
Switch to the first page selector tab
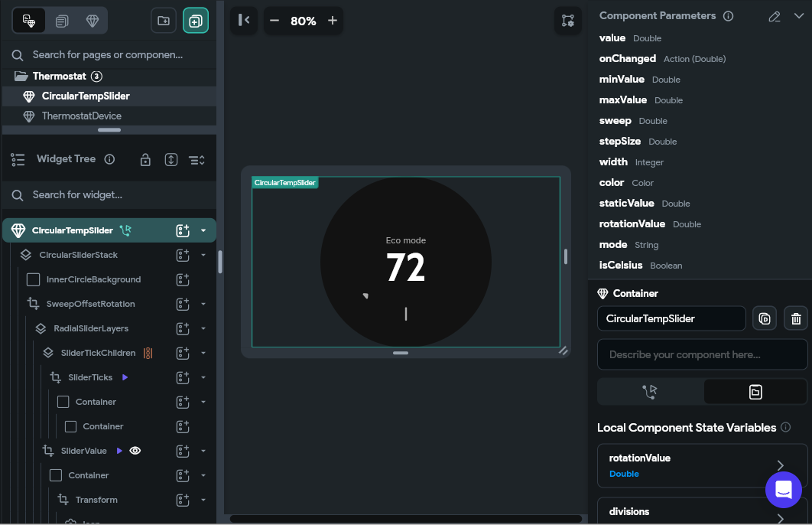[29, 21]
